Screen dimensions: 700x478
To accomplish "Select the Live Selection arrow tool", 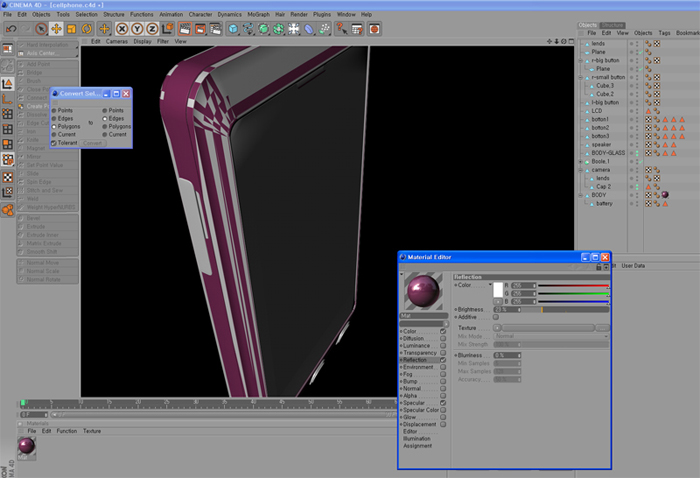I will pyautogui.click(x=41, y=29).
